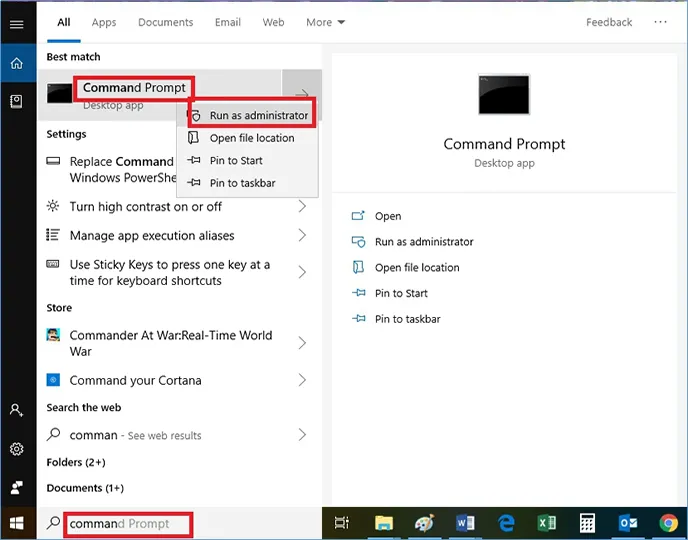Expand chevron for Manage app execution aliases
Screen dimensions: 688x540
(302, 235)
